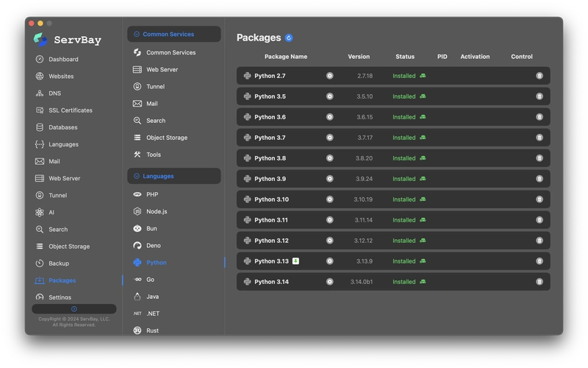Open the Dashboard sidebar item
Screen dimensions: 588x368
pyautogui.click(x=63, y=60)
